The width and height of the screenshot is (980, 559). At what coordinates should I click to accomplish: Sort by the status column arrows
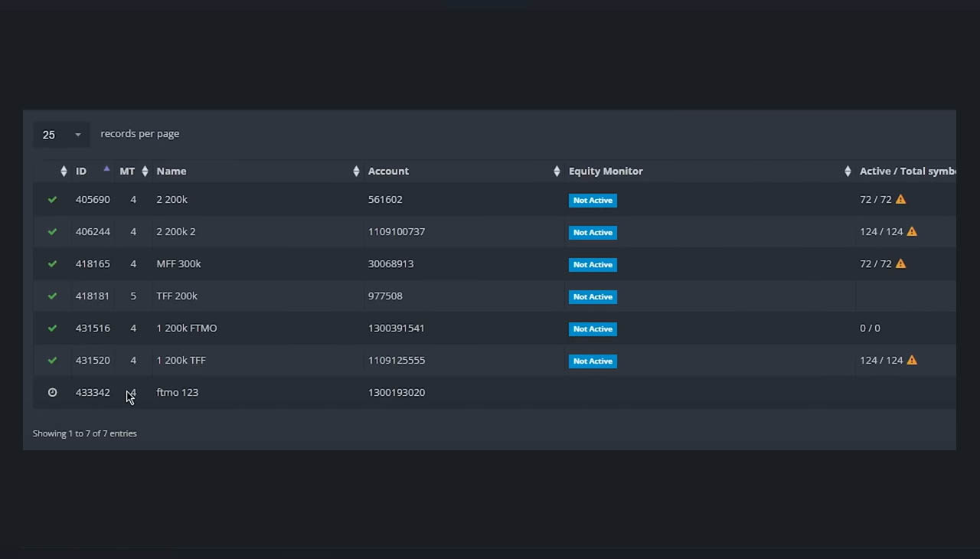[x=64, y=172]
